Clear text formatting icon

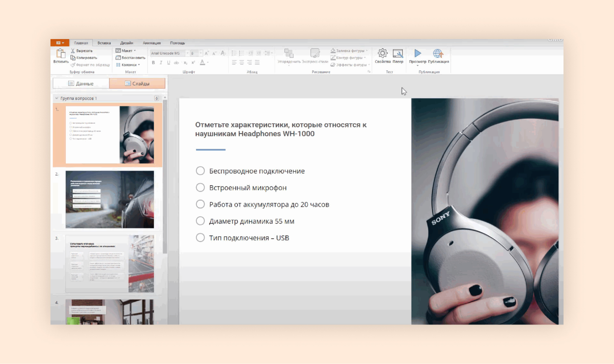pyautogui.click(x=223, y=53)
